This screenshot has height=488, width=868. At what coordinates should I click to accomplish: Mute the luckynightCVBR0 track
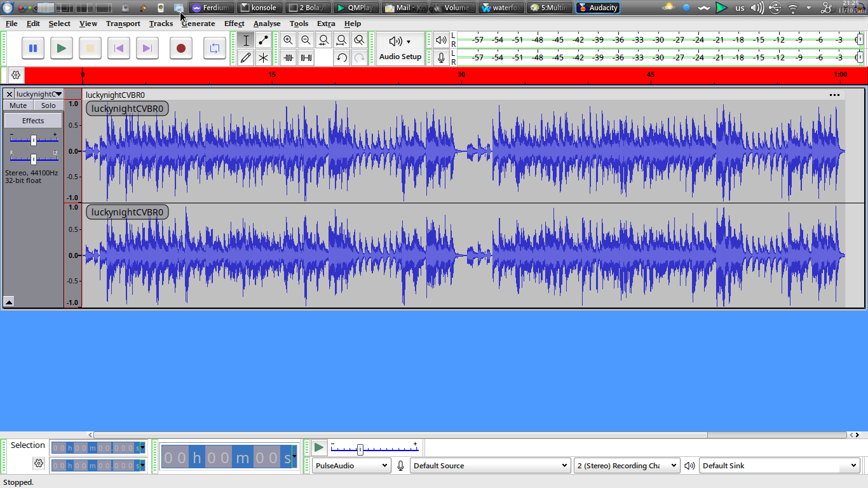coord(18,105)
